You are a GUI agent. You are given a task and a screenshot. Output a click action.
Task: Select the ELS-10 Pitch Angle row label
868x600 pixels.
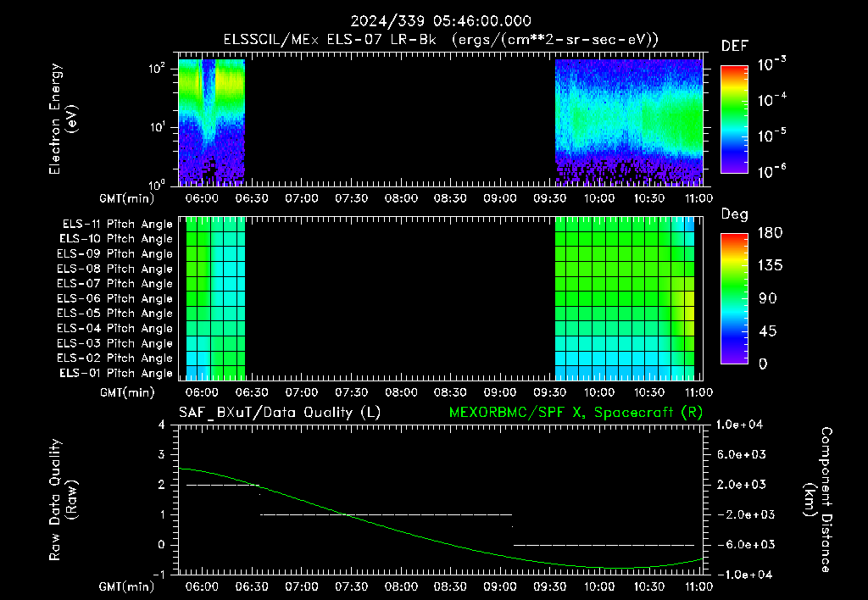[x=116, y=239]
